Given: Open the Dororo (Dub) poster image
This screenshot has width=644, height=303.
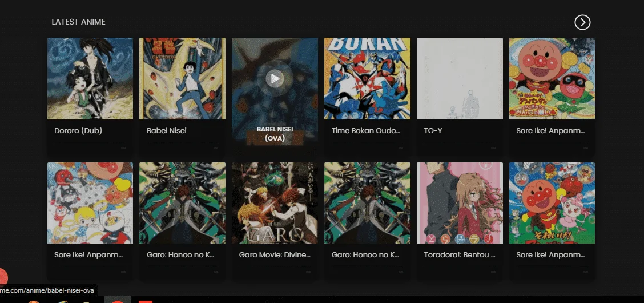Looking at the screenshot, I should click(x=90, y=78).
